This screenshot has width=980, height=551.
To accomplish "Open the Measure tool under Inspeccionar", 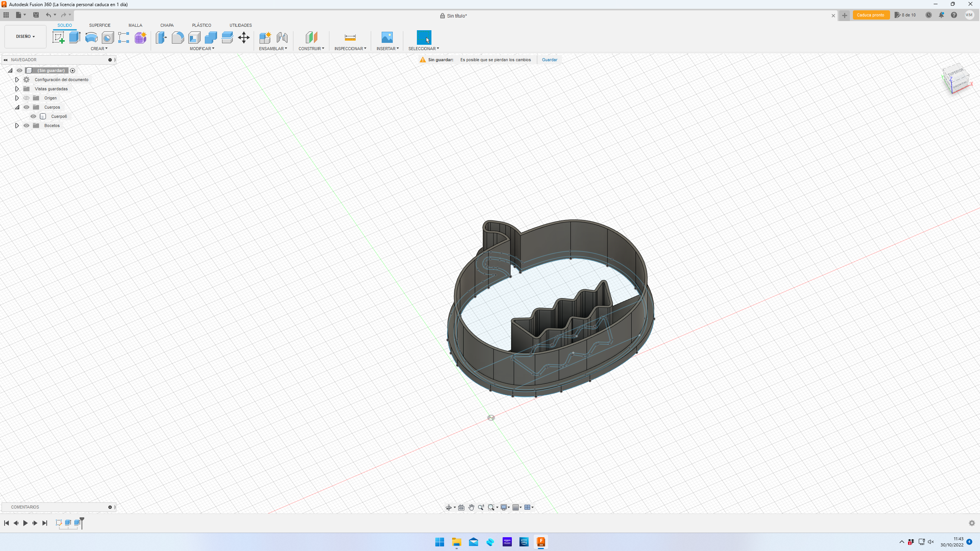I will [350, 37].
